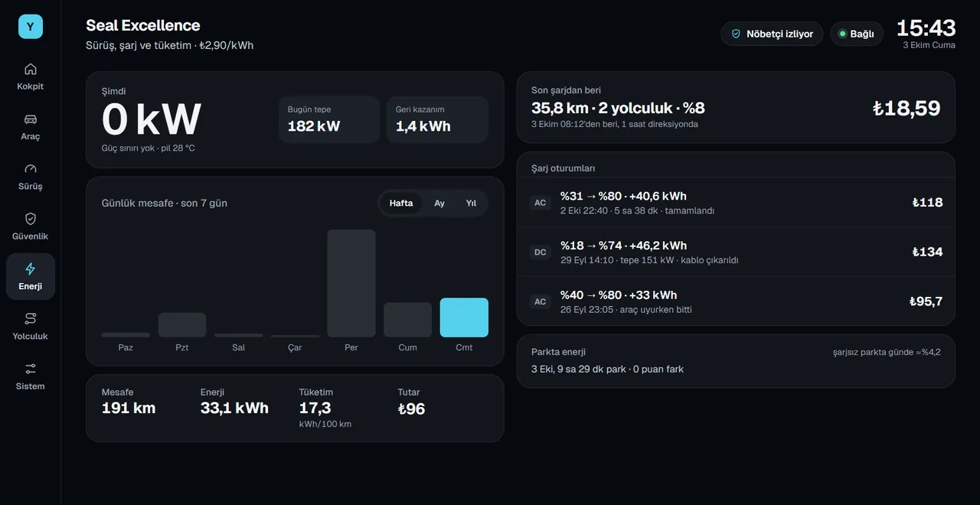Screen dimensions: 980x505
Task: Select the highlighted Cmt bar
Action: pos(464,318)
